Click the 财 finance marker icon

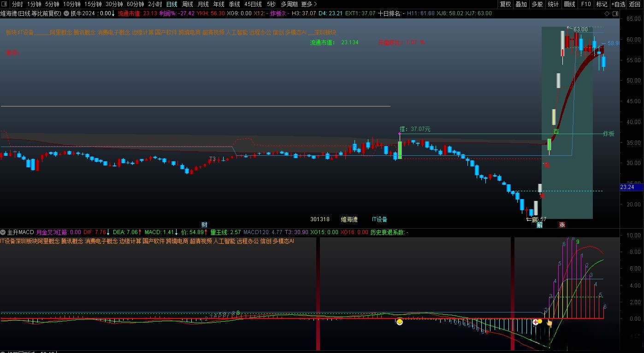click(204, 224)
